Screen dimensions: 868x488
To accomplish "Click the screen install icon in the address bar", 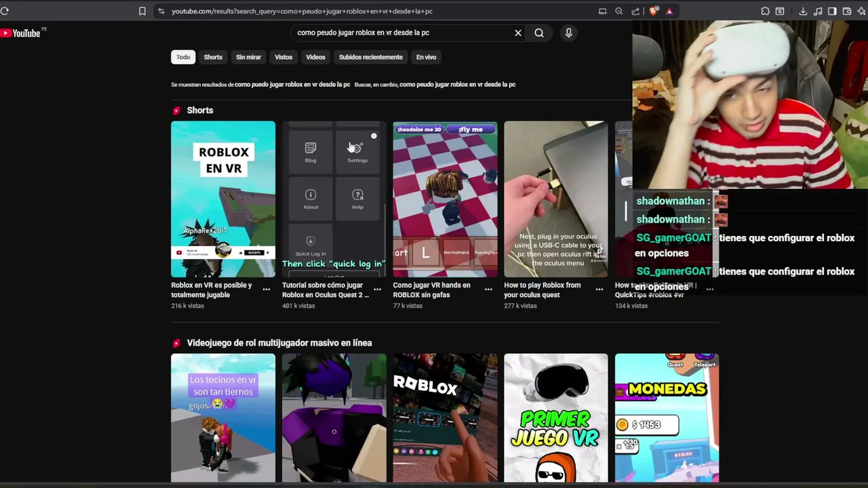I will pyautogui.click(x=602, y=11).
